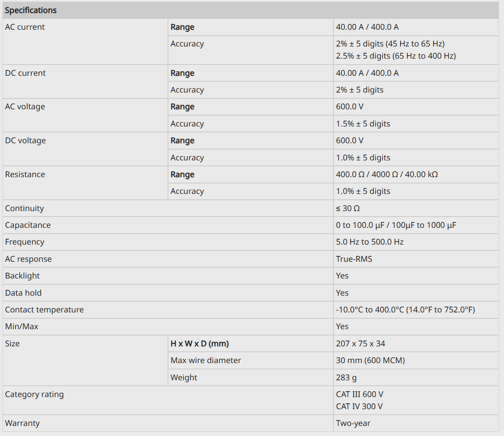The width and height of the screenshot is (504, 436).
Task: Click the Capacitance range value in µF
Action: 396,225
